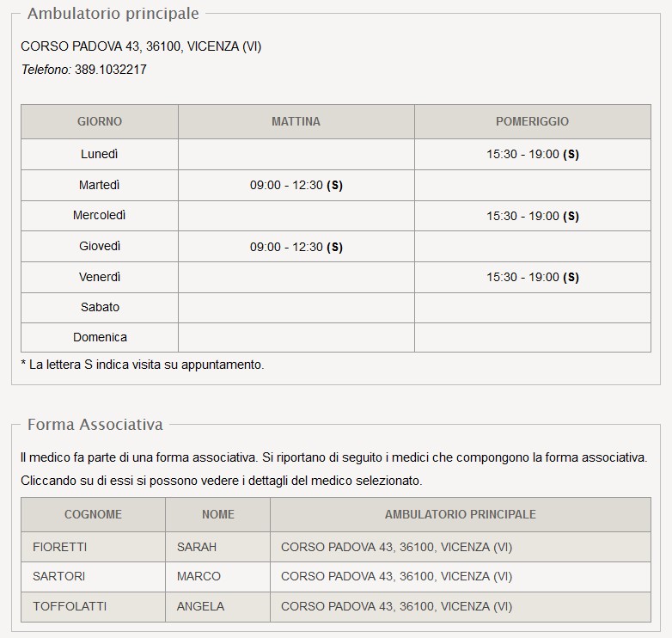Click the AMBULATORIO PRINCIPALE column header
The width and height of the screenshot is (672, 638).
[460, 514]
